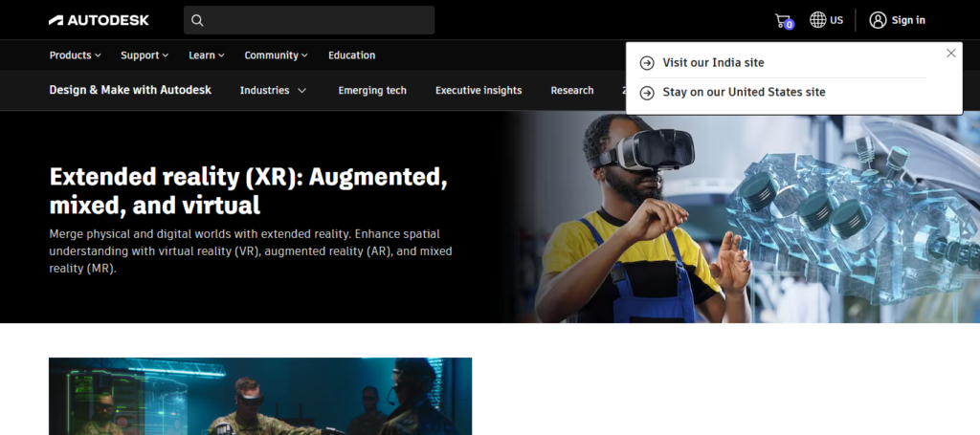The width and height of the screenshot is (980, 435).
Task: Expand the Community menu
Action: [276, 54]
